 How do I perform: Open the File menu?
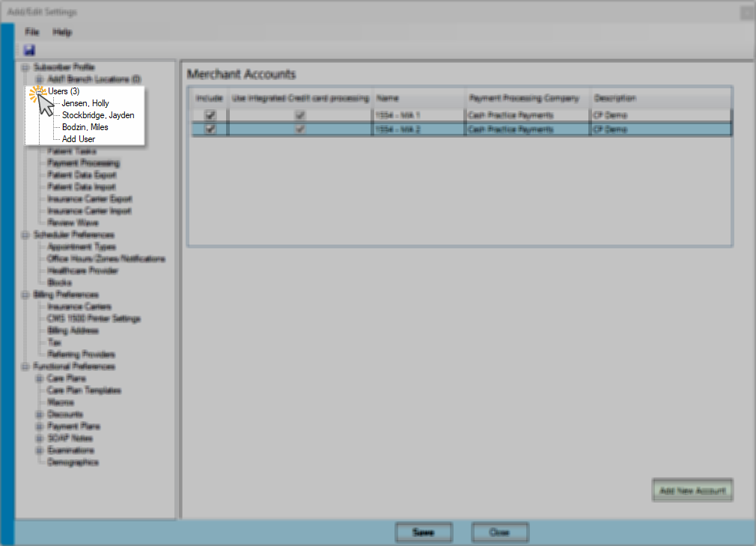pos(32,32)
